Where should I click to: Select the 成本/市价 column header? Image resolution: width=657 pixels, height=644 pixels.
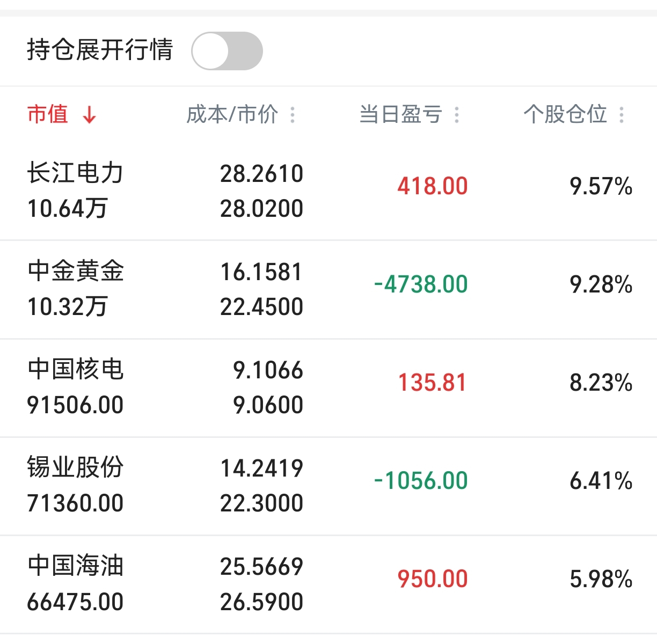[232, 114]
